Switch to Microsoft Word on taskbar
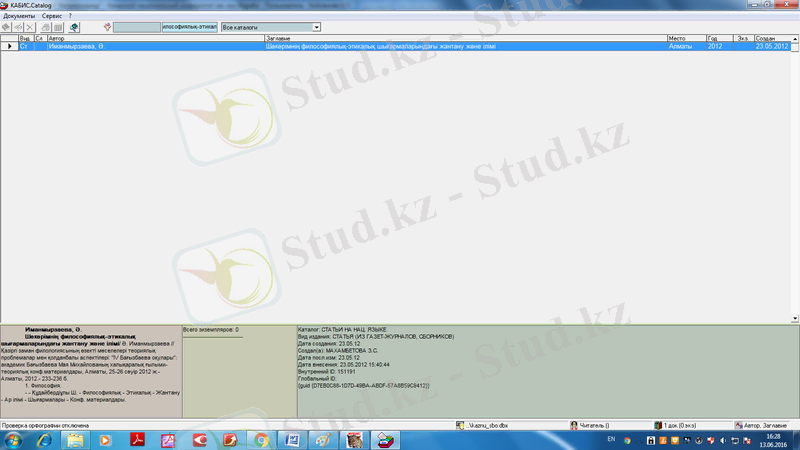The height and width of the screenshot is (450, 800). tap(292, 440)
